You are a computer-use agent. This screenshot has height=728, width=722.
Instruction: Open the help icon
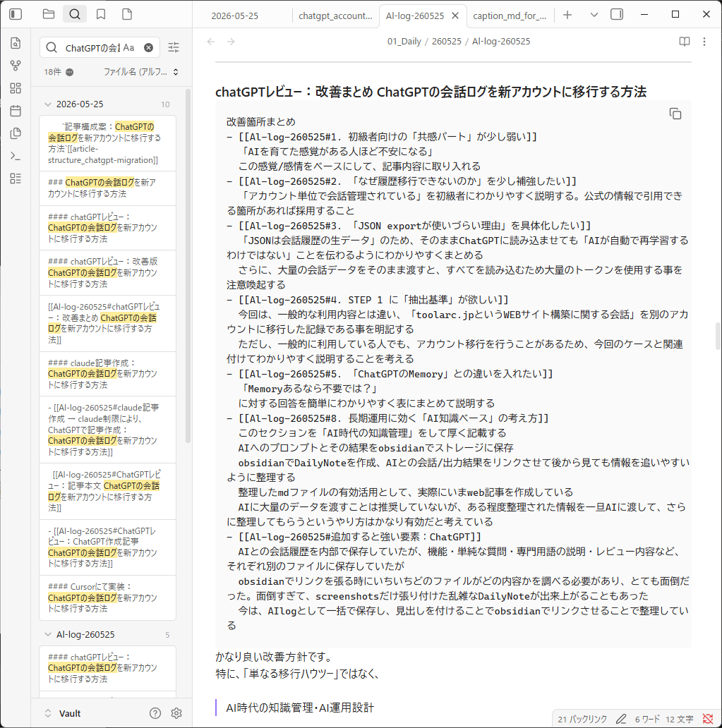tap(155, 713)
